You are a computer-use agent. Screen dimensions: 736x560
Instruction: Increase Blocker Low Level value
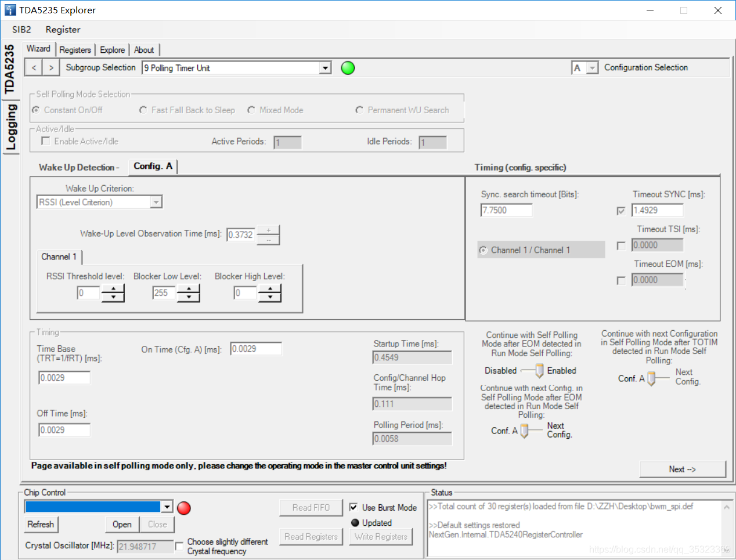pyautogui.click(x=189, y=289)
